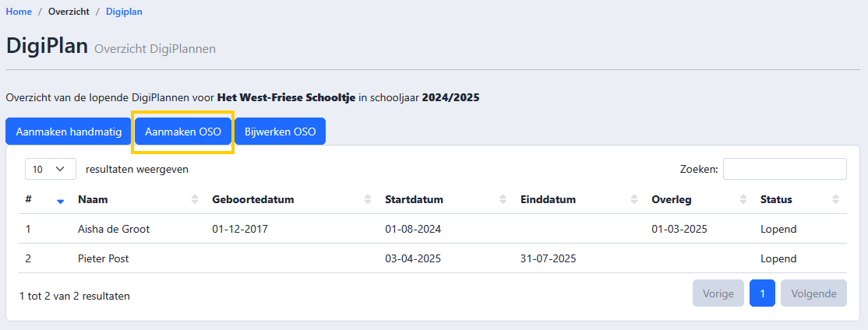Sort by Geboortedatum column sort arrows
The height and width of the screenshot is (330, 868).
368,200
